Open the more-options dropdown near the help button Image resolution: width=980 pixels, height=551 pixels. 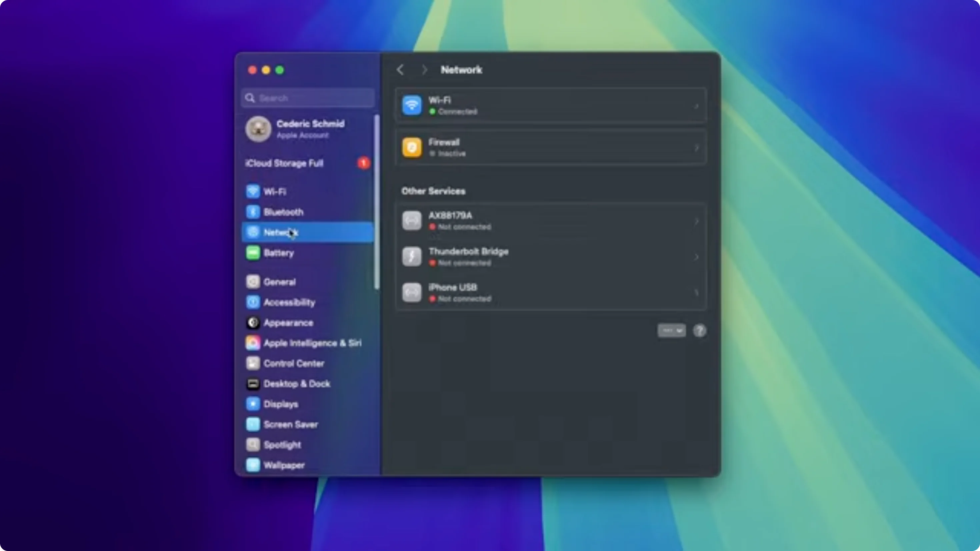671,330
